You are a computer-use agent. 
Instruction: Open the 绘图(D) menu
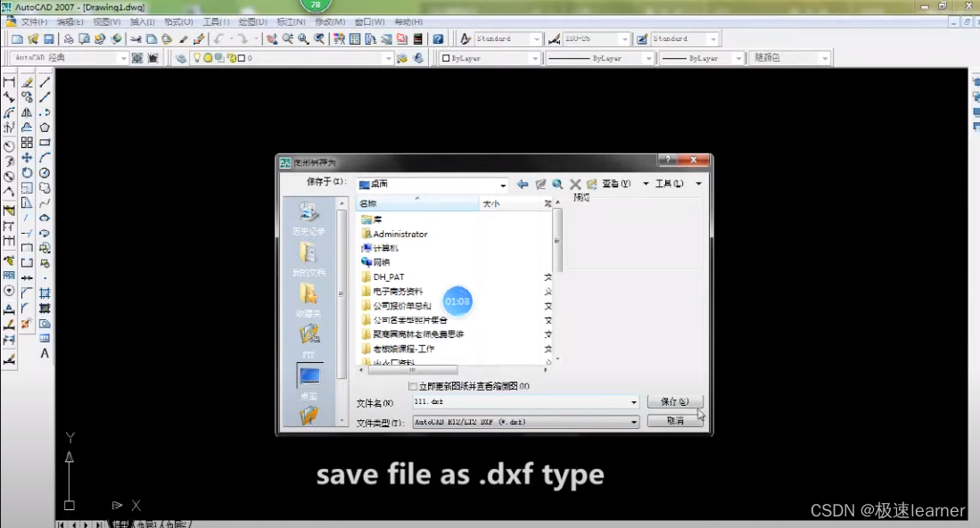click(252, 22)
